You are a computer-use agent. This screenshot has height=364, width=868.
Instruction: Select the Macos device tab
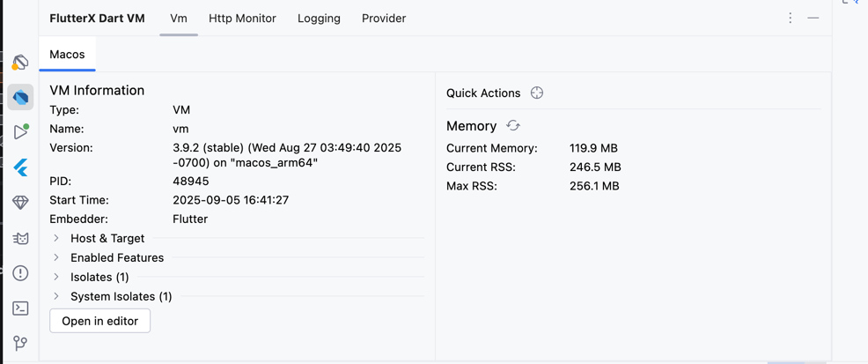67,54
